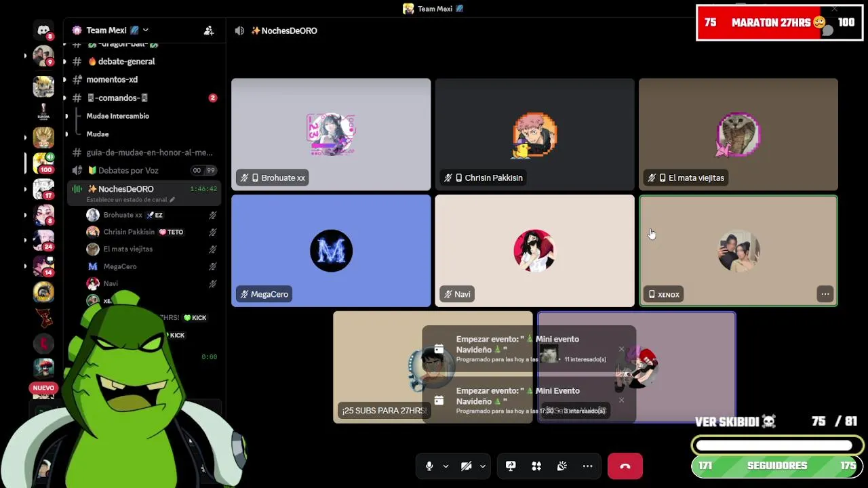Click the 1:46:42 call timer

pyautogui.click(x=203, y=189)
